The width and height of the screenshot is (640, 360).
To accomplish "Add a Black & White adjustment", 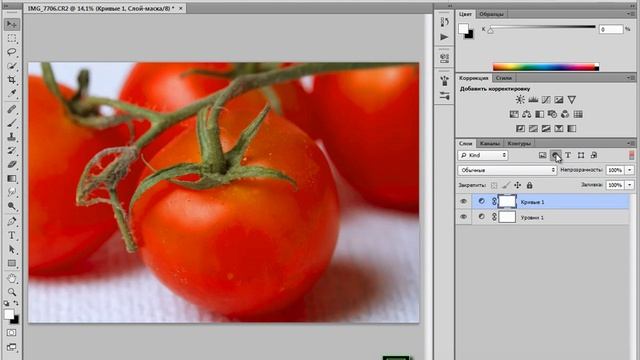I will [x=540, y=114].
